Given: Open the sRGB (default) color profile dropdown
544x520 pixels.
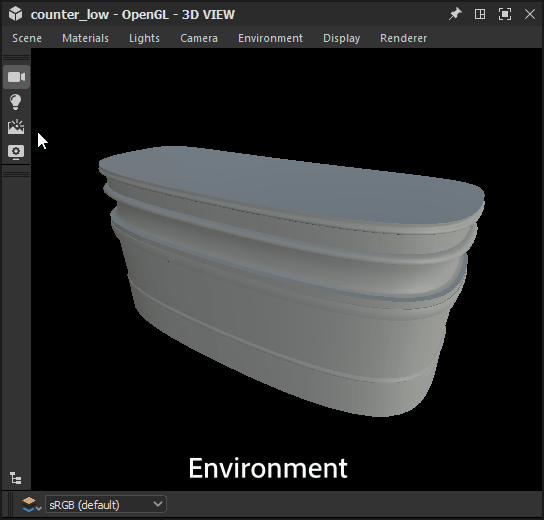Looking at the screenshot, I should point(106,504).
